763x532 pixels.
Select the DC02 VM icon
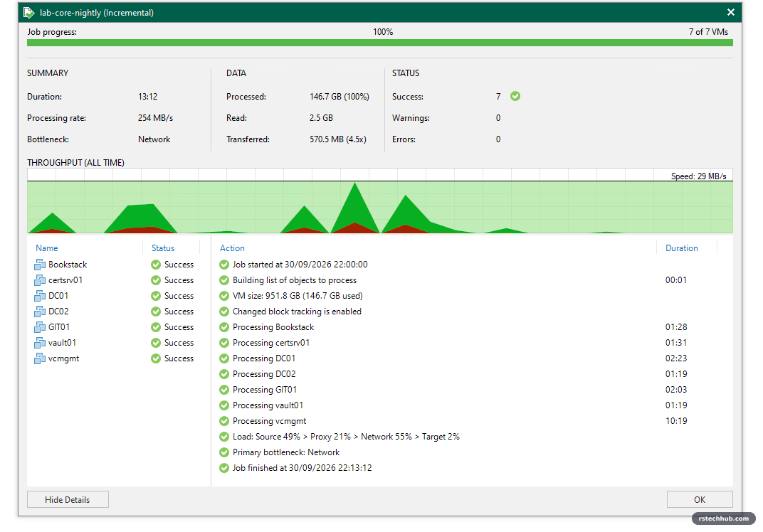click(40, 312)
